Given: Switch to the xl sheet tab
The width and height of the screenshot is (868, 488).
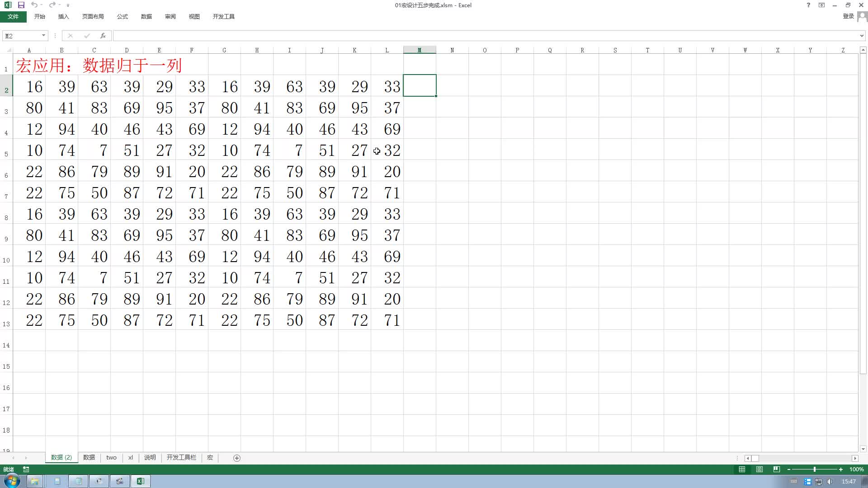Looking at the screenshot, I should click(131, 458).
